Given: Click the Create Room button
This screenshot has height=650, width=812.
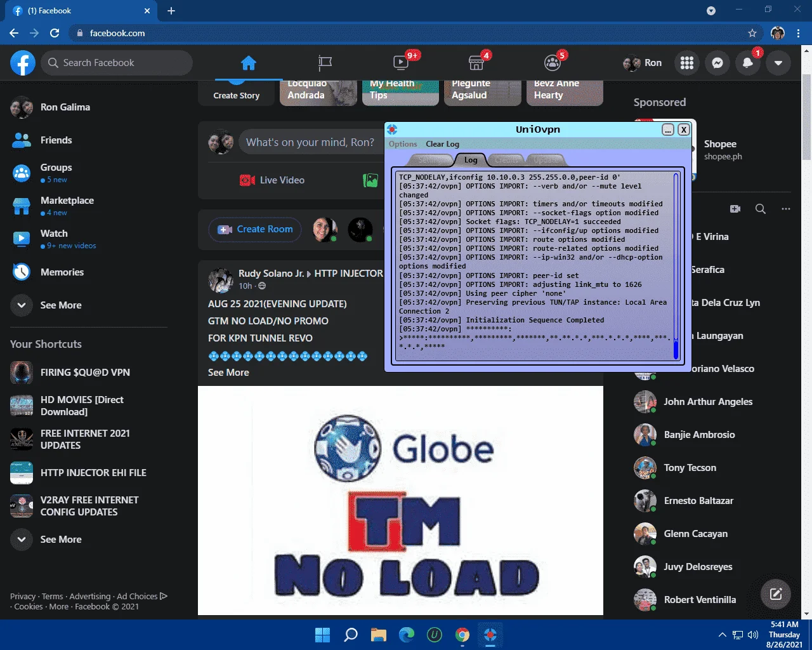Looking at the screenshot, I should 256,229.
